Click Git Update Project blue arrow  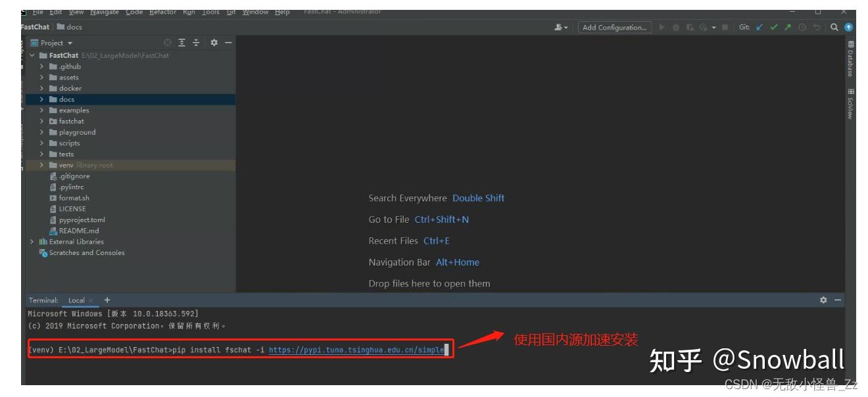coord(759,28)
